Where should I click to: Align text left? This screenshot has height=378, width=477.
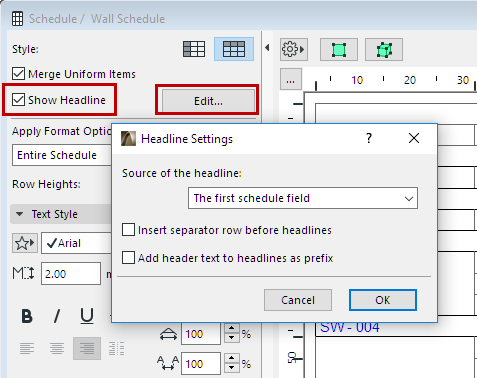[x=27, y=349]
